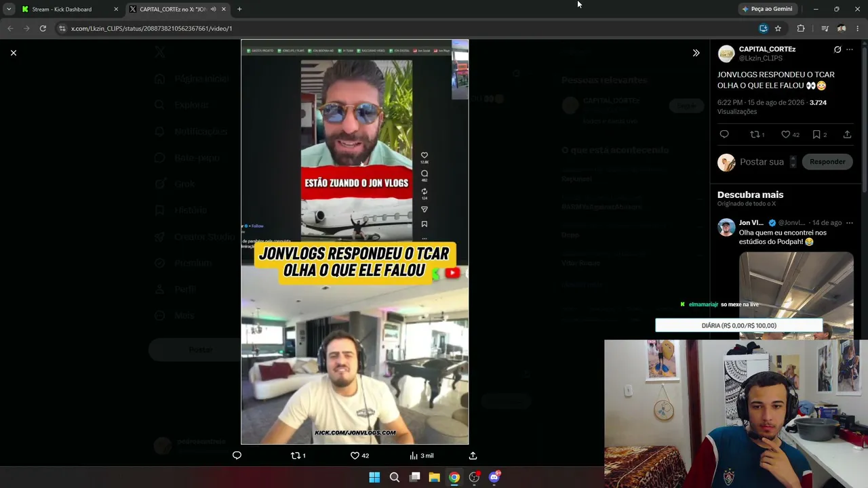Click the Chrome taskbar icon

coord(454,477)
